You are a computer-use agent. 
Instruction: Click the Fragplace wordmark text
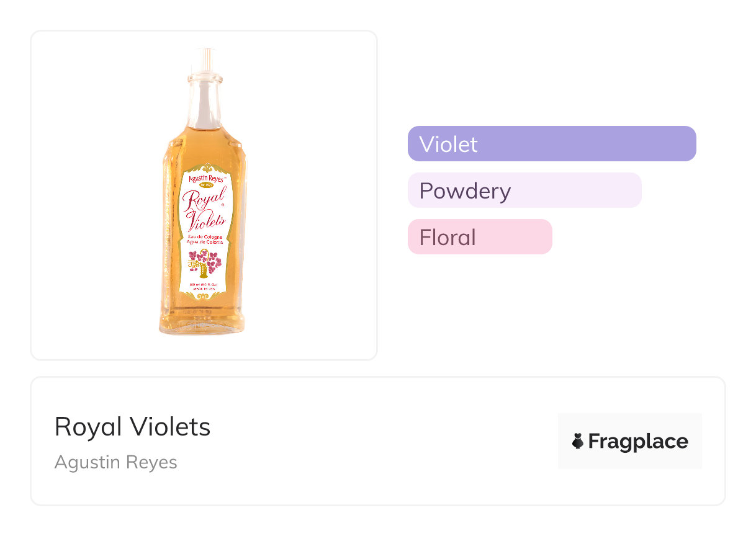click(x=638, y=441)
